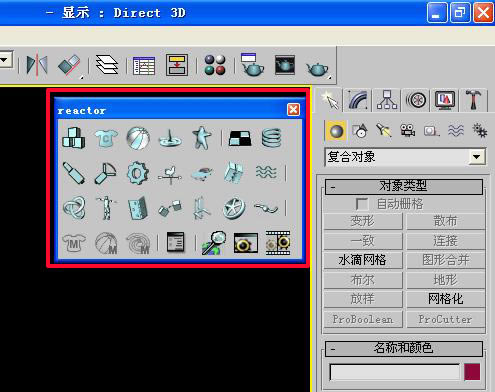Click the ProBoolean button
This screenshot has height=392, width=495.
point(363,319)
